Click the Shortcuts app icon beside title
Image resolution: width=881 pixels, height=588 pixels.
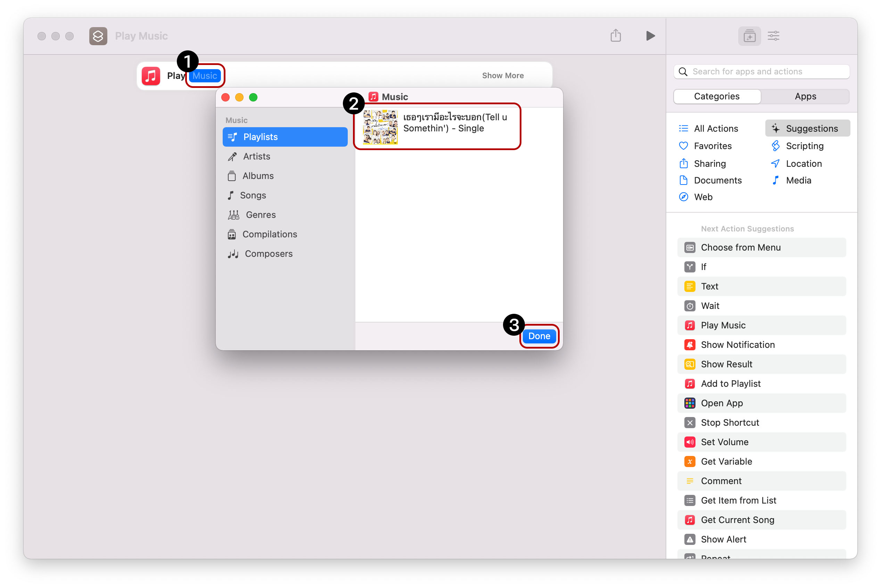click(98, 36)
